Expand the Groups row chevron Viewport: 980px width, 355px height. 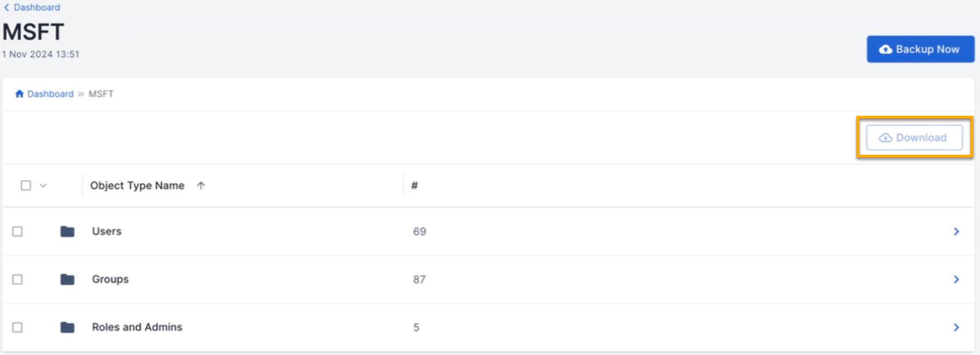click(x=956, y=280)
